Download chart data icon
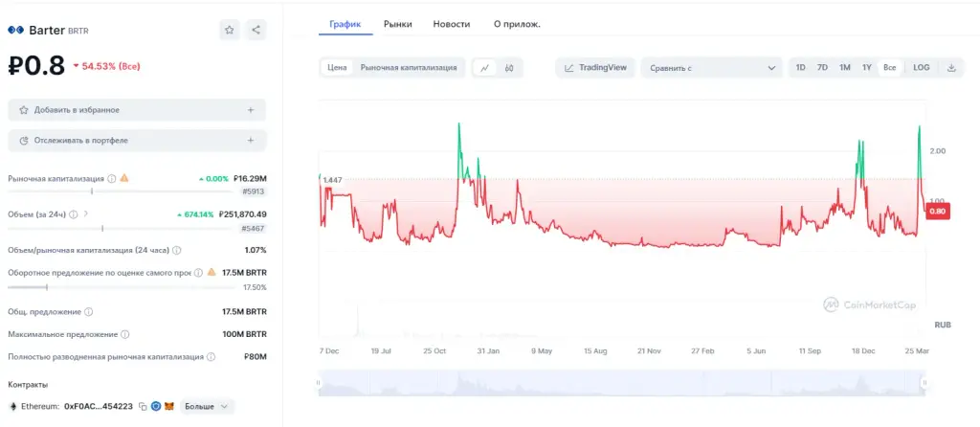This screenshot has height=427, width=980. [x=952, y=68]
